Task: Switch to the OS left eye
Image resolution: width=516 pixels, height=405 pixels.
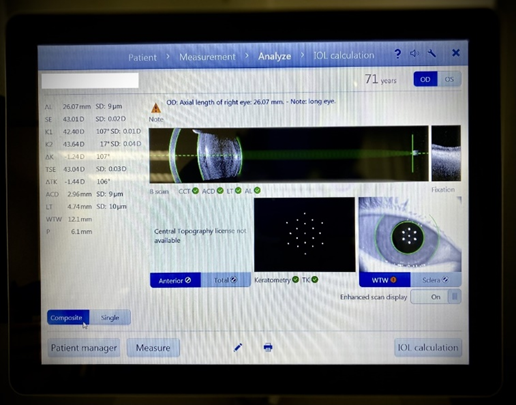Action: pyautogui.click(x=449, y=79)
